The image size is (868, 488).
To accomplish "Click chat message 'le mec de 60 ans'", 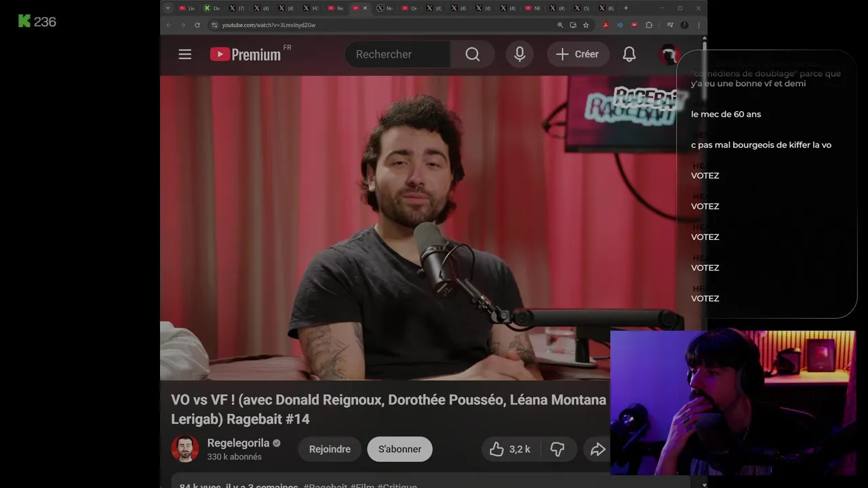I will pyautogui.click(x=726, y=114).
